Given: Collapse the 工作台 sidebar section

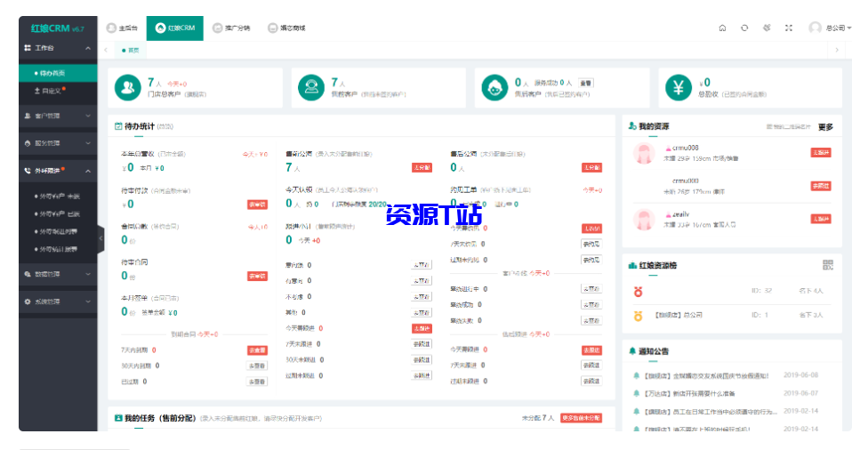Looking at the screenshot, I should [x=58, y=48].
